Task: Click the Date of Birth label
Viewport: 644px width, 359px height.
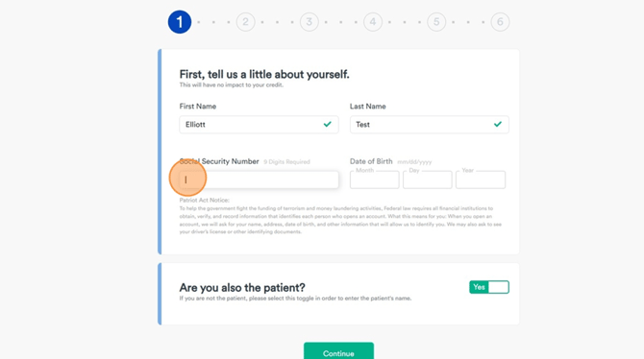Action: [371, 161]
